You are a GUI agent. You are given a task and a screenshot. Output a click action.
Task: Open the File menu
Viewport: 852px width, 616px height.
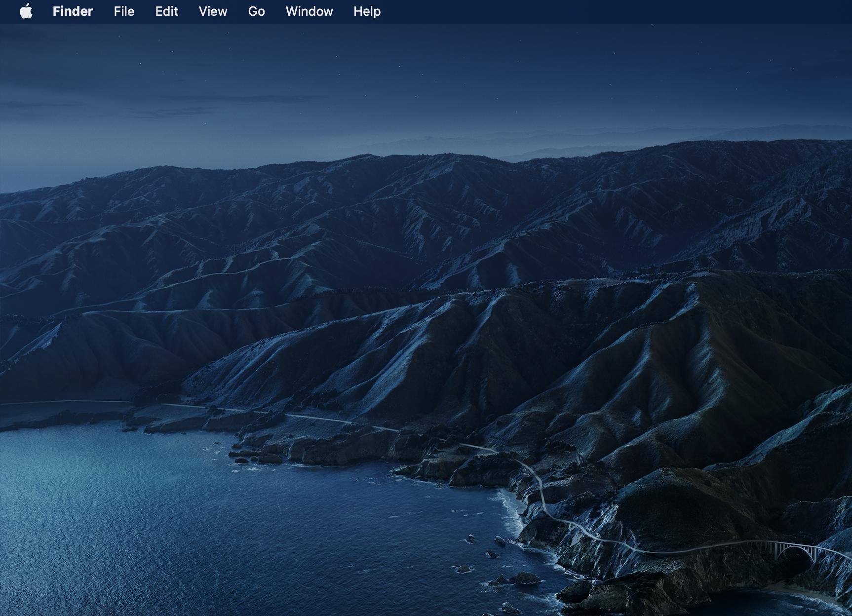pos(124,11)
